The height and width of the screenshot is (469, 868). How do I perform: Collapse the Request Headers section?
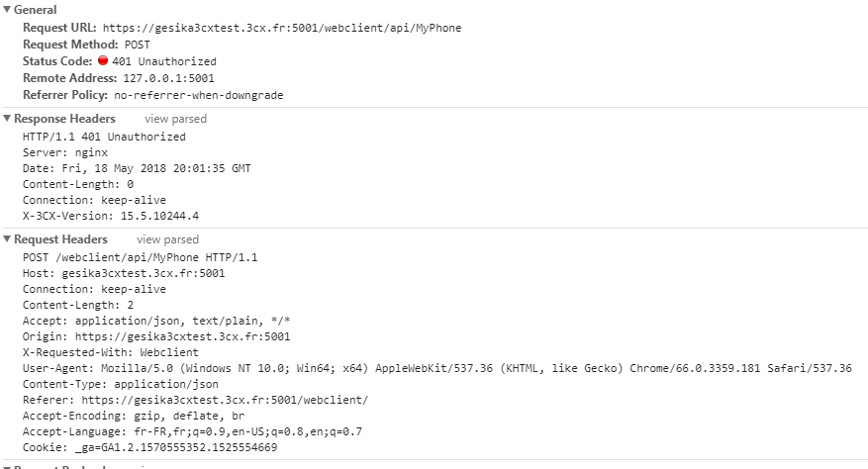click(x=7, y=239)
